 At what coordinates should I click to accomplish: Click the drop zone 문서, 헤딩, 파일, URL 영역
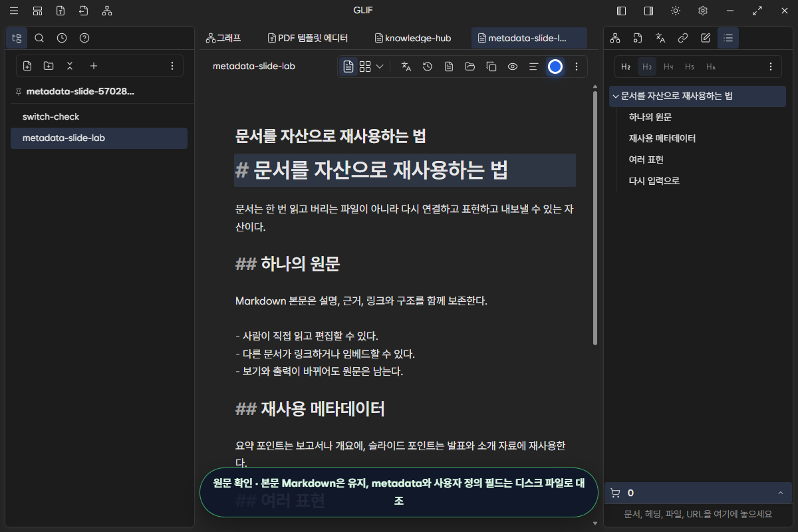pyautogui.click(x=698, y=514)
